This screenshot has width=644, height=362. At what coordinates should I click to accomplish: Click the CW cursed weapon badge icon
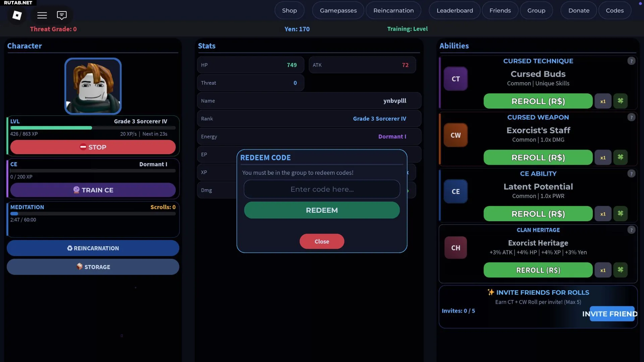(x=455, y=135)
